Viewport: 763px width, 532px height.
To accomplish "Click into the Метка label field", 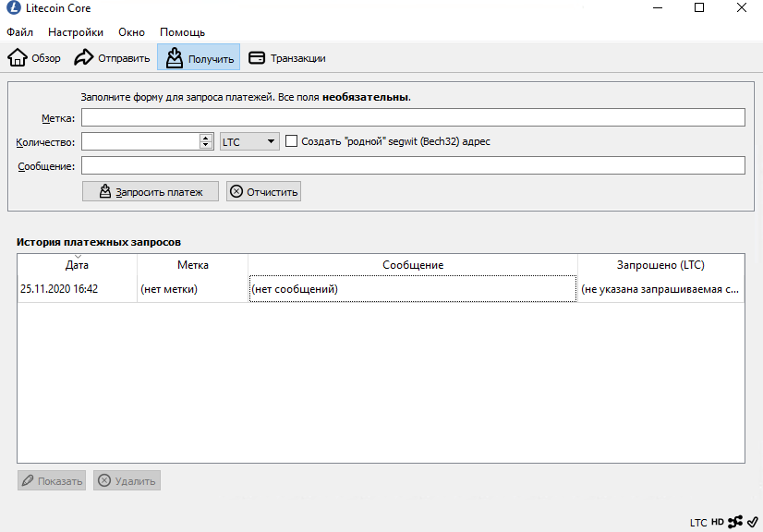I will [412, 117].
